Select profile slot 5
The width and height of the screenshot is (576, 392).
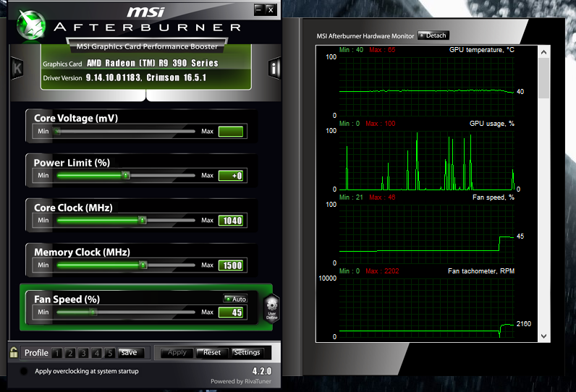point(110,353)
